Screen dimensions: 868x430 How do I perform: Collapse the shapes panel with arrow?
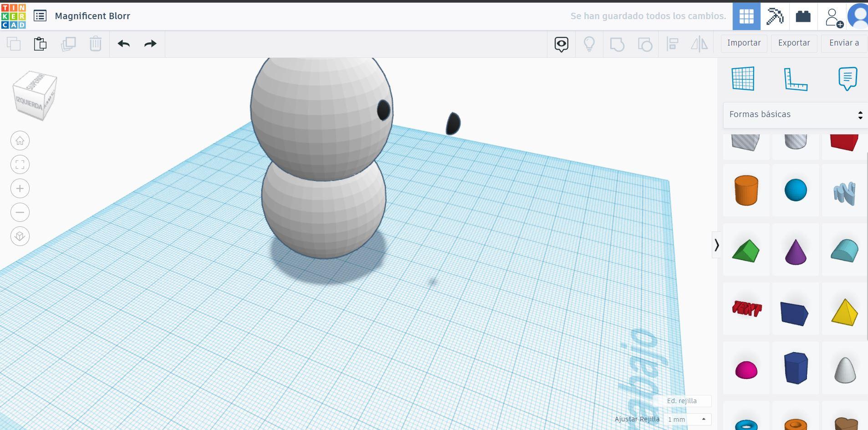point(716,245)
